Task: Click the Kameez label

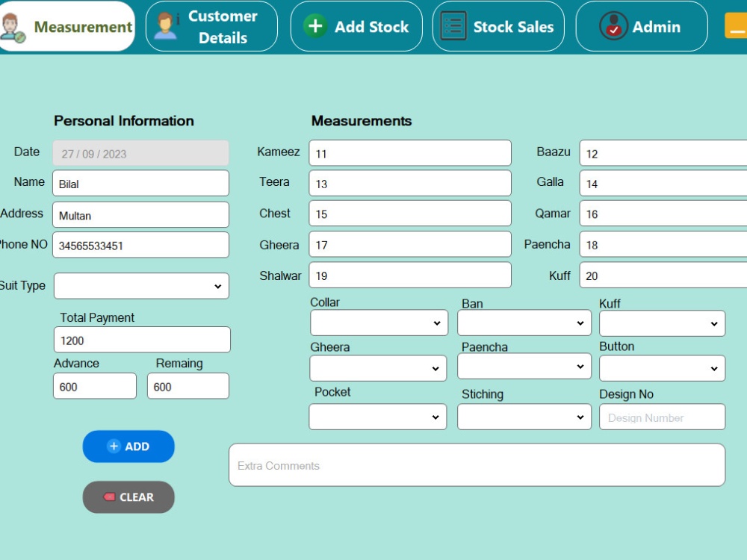Action: click(x=278, y=152)
